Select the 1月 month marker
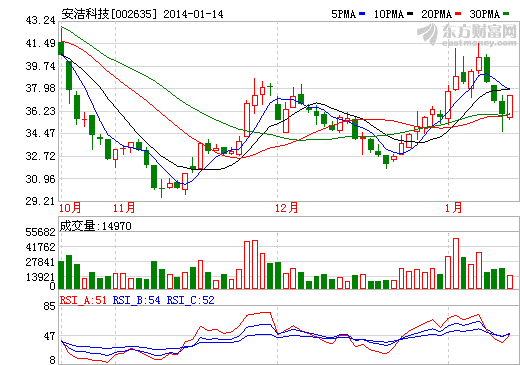Image resolution: width=520 pixels, height=365 pixels. point(454,208)
